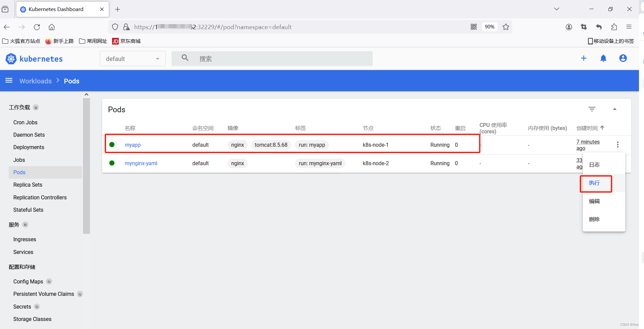Open the browser extensions icon
This screenshot has height=329, width=644.
click(614, 27)
